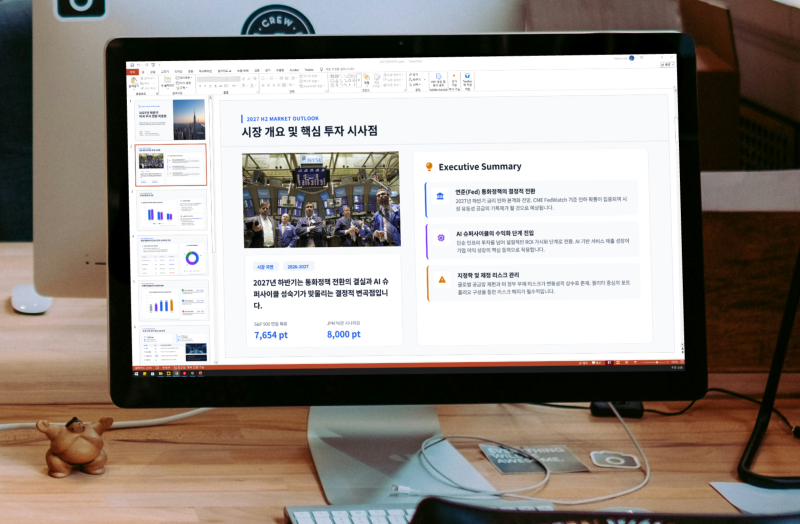Click the Start From Beginning slideshow icon in the title bar
The image size is (800, 524).
[x=153, y=65]
